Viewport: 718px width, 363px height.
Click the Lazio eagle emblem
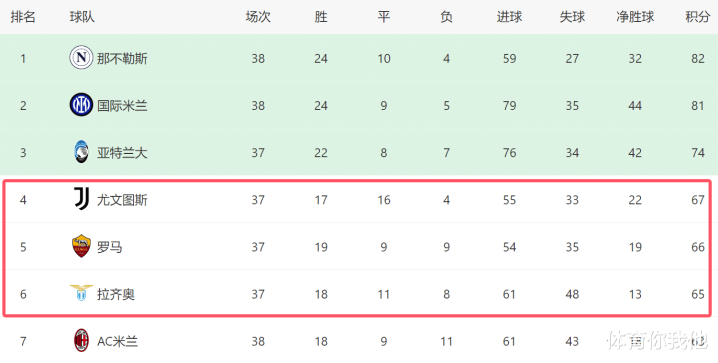(x=81, y=293)
